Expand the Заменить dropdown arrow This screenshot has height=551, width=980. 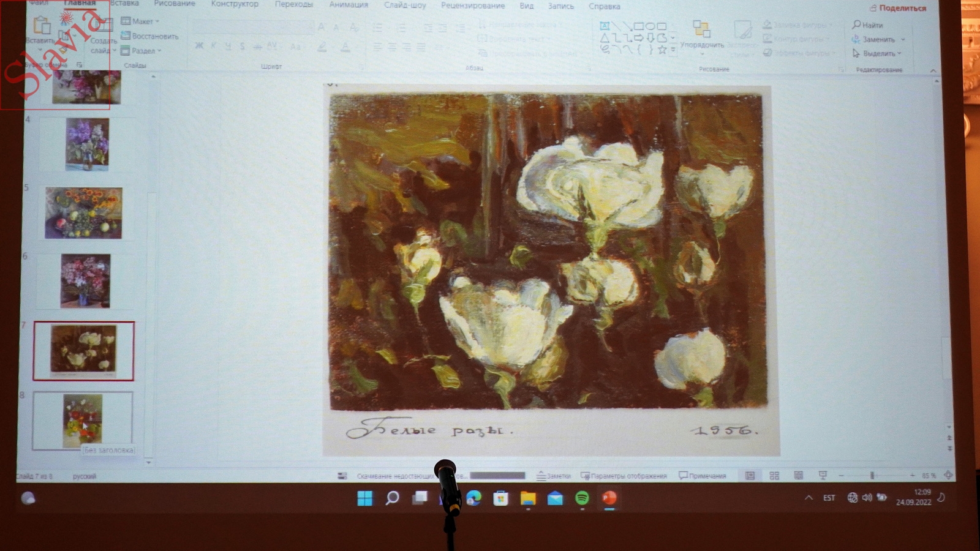click(x=903, y=40)
